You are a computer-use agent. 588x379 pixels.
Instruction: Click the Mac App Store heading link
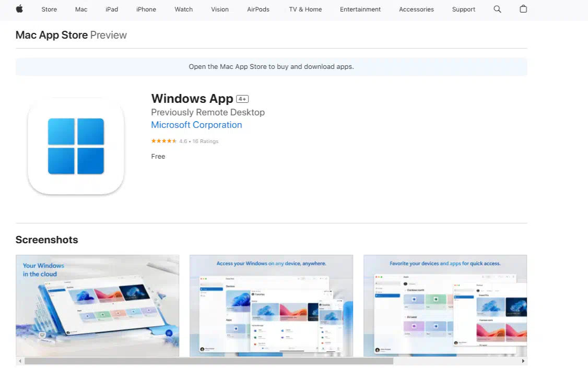(x=52, y=35)
